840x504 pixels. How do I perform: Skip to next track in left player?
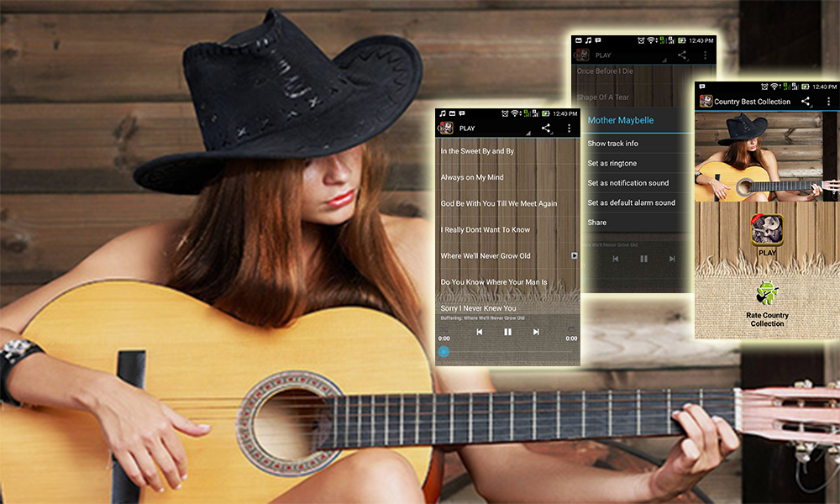(536, 332)
